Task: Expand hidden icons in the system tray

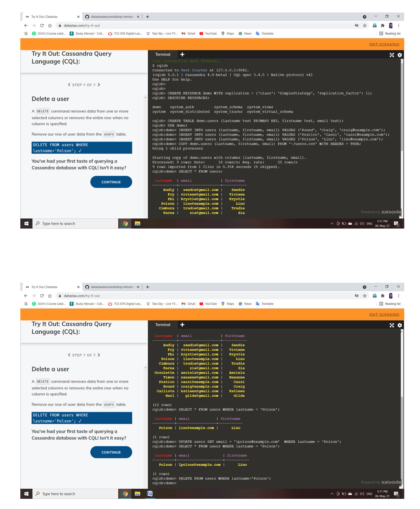Action: click(331, 223)
